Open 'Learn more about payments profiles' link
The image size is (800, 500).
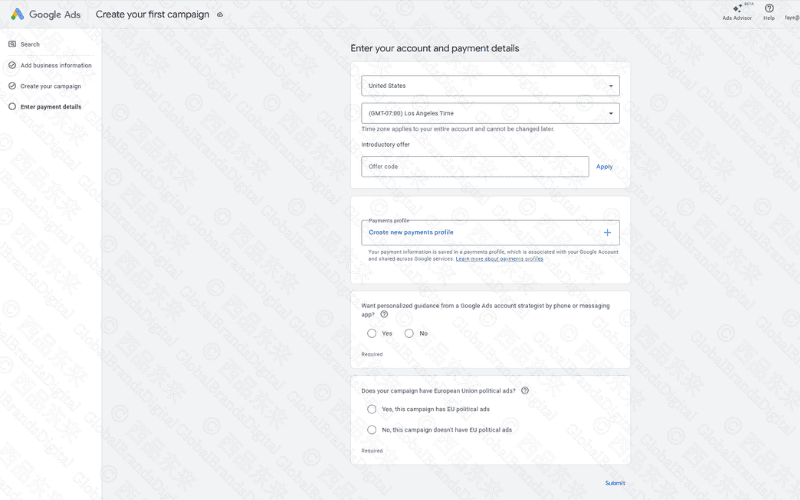(499, 259)
